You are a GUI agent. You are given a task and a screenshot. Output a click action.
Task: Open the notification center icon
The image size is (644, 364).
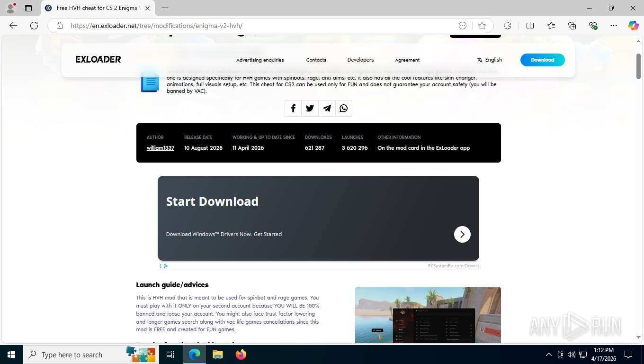(x=628, y=355)
